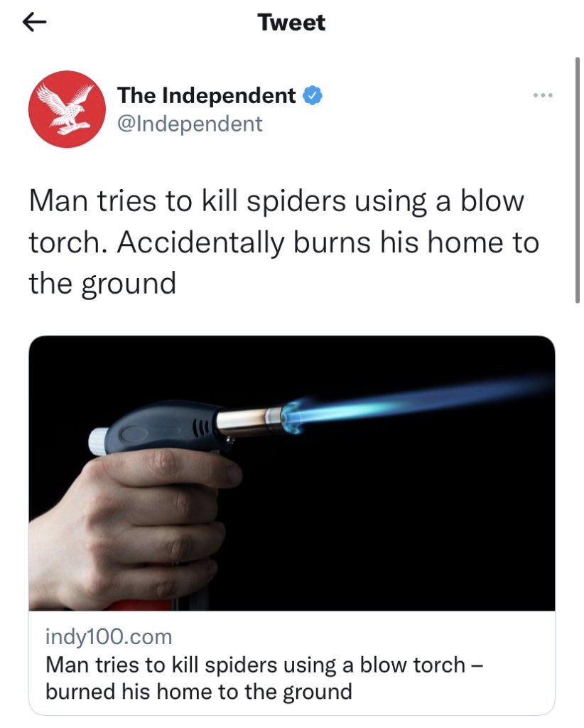Open the link card headline text
This screenshot has height=728, width=584.
click(x=264, y=678)
